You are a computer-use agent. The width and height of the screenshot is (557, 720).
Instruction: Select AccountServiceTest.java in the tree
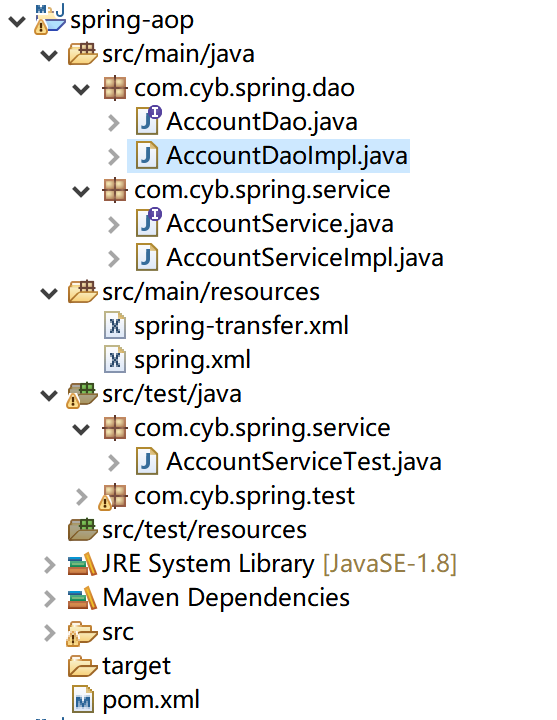click(304, 461)
